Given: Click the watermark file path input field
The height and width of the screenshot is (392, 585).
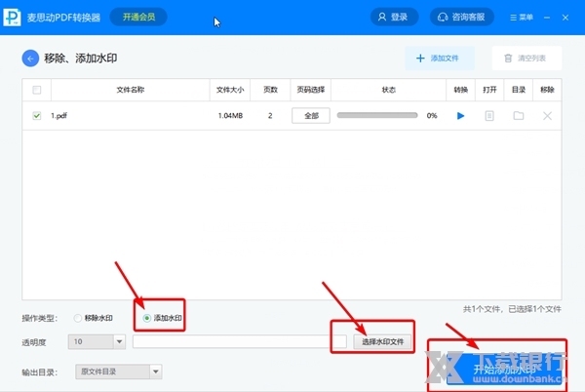Looking at the screenshot, I should 240,341.
